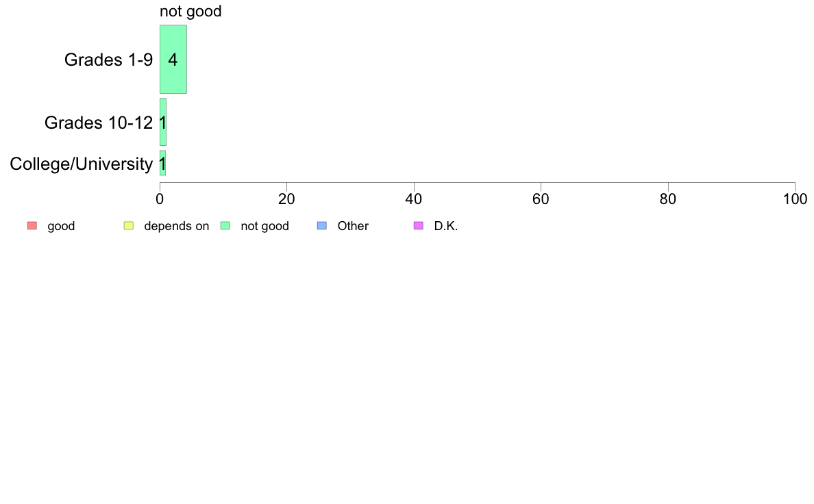The width and height of the screenshot is (814, 504).
Task: Click the 'not good' chart title
Action: 190,11
